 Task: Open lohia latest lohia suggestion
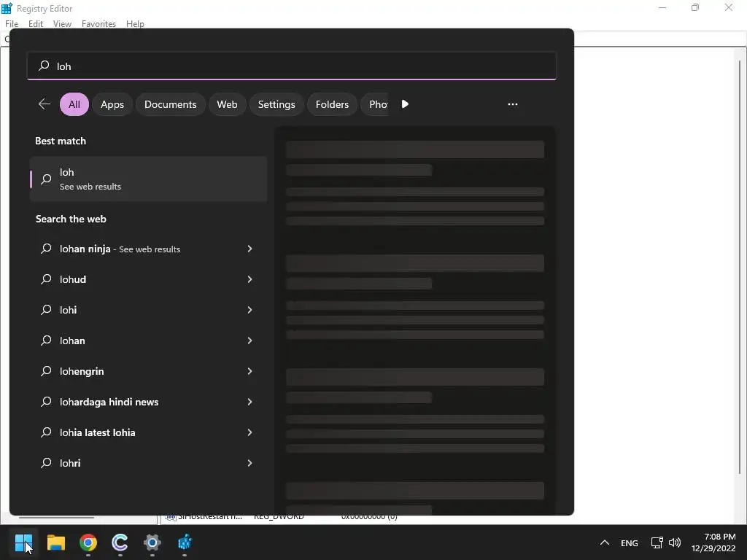[149, 432]
